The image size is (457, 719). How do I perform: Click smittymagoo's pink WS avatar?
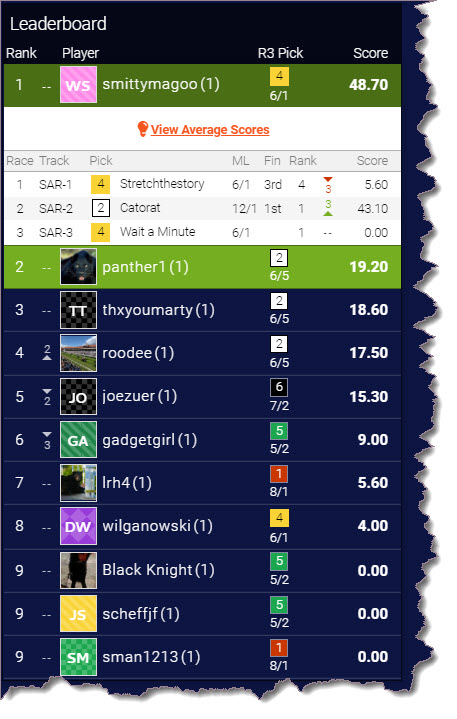(78, 85)
